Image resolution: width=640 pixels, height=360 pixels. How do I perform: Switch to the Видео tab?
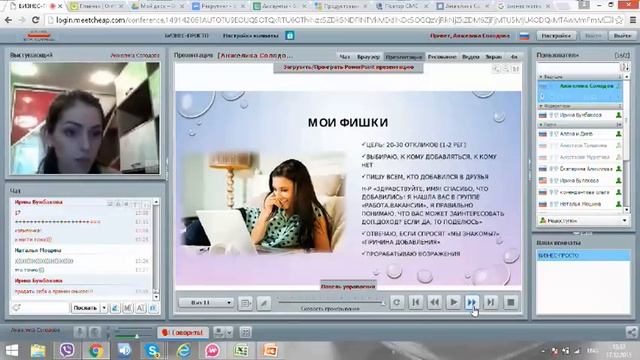471,57
